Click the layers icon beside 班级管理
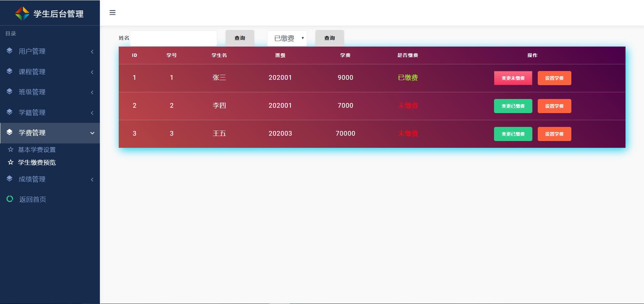The height and width of the screenshot is (304, 644). point(9,92)
